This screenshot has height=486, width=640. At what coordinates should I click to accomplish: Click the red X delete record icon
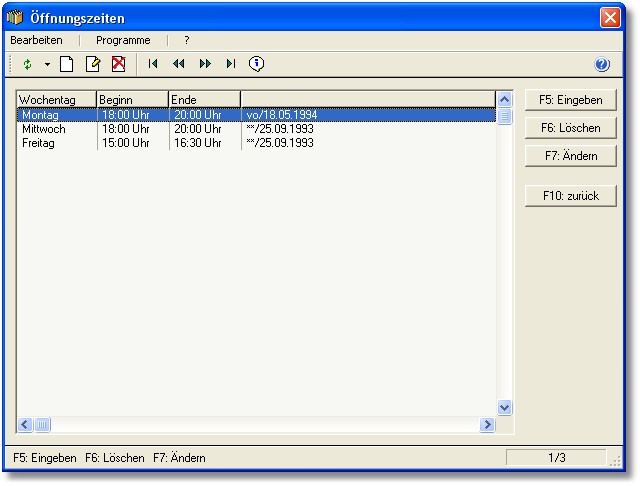click(118, 64)
